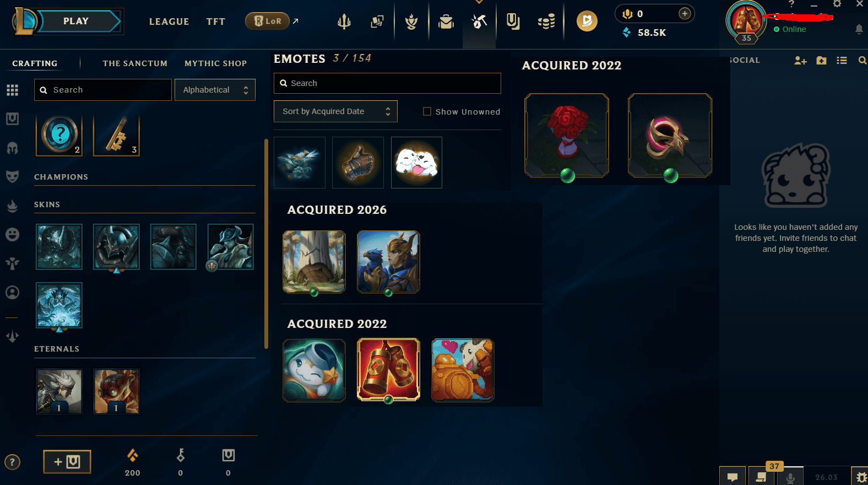The height and width of the screenshot is (485, 868).
Task: Open the Alphabetical sort dropdown
Action: pos(215,90)
